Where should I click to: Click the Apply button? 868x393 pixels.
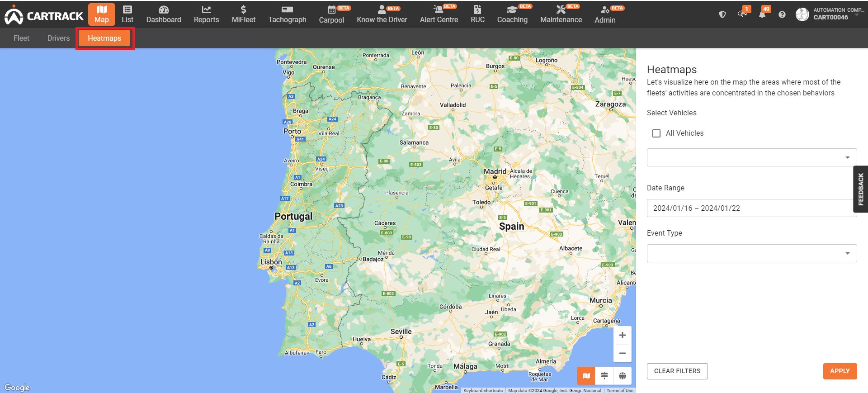pyautogui.click(x=840, y=371)
